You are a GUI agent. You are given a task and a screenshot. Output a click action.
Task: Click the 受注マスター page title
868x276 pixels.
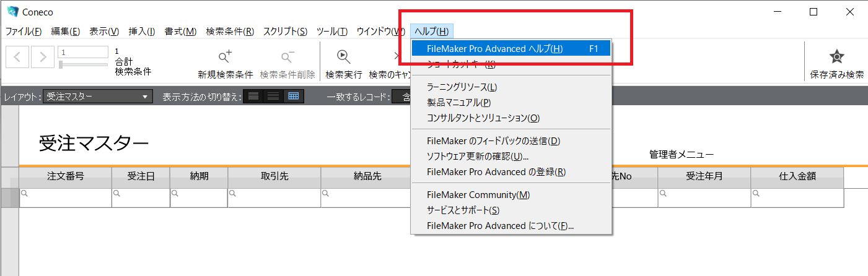pos(94,144)
